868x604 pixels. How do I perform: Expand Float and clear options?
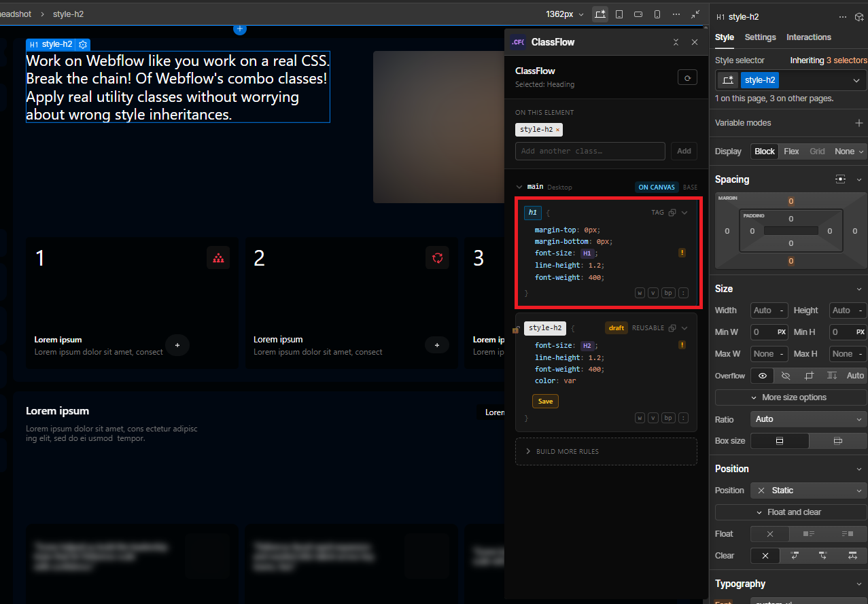click(x=791, y=512)
